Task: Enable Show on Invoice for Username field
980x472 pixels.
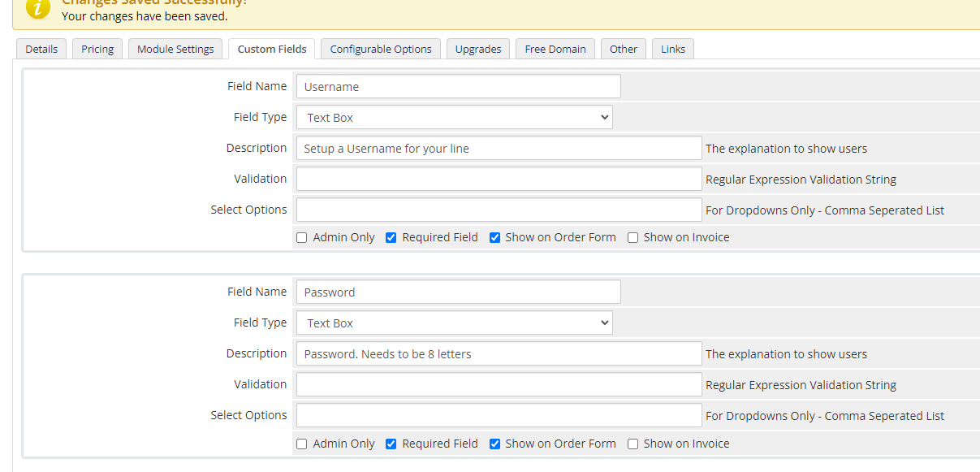Action: (x=632, y=238)
